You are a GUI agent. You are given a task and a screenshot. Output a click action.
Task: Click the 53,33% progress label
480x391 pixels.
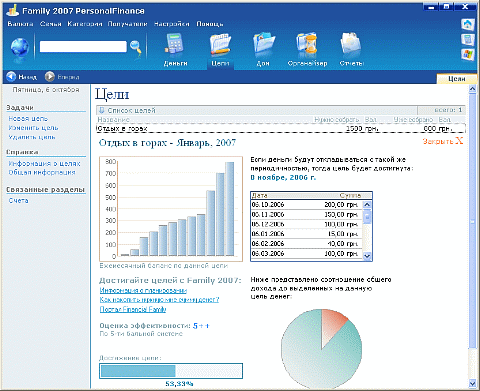(179, 384)
